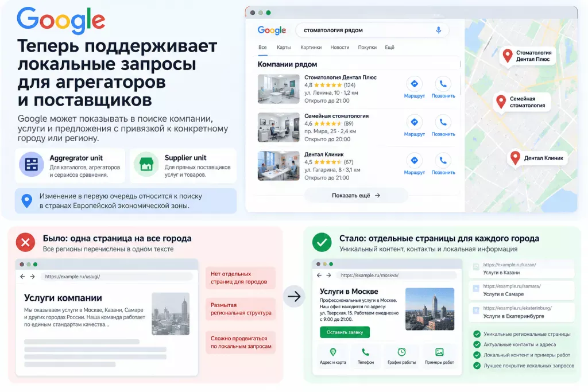Click the Услуги в Москве heading

click(x=349, y=291)
